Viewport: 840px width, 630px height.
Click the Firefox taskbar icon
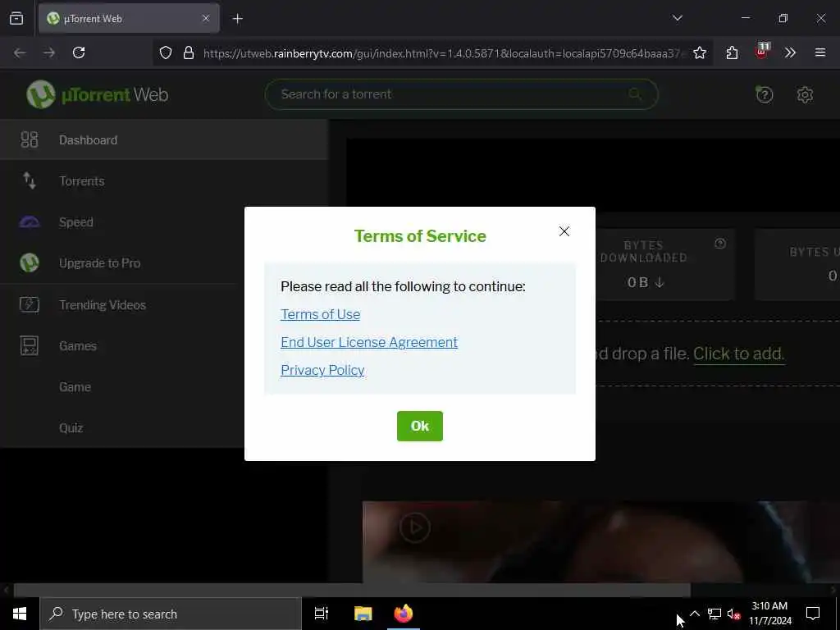coord(404,614)
